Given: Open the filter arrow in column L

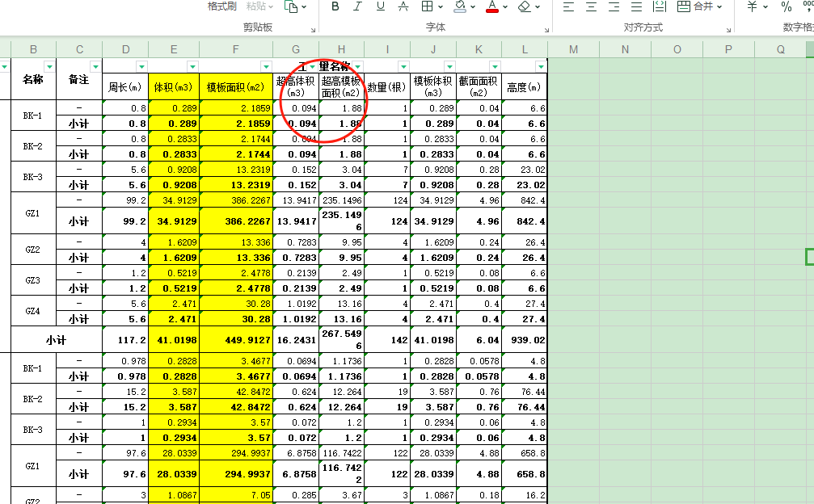Looking at the screenshot, I should click(x=541, y=66).
